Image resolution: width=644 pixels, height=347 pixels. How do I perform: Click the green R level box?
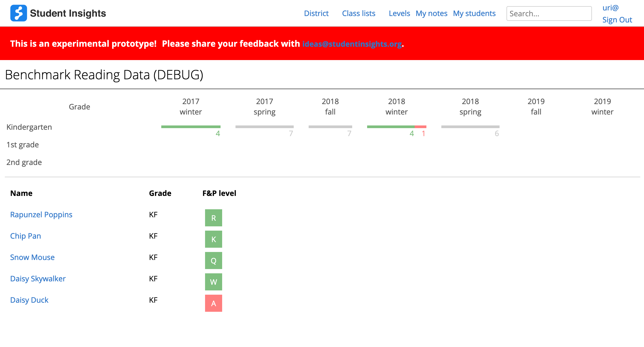[214, 218]
